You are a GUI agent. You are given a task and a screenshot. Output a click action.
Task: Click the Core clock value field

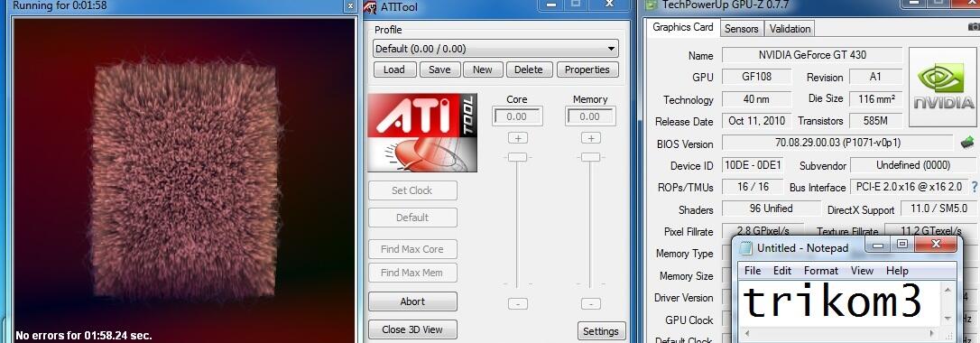tap(517, 116)
